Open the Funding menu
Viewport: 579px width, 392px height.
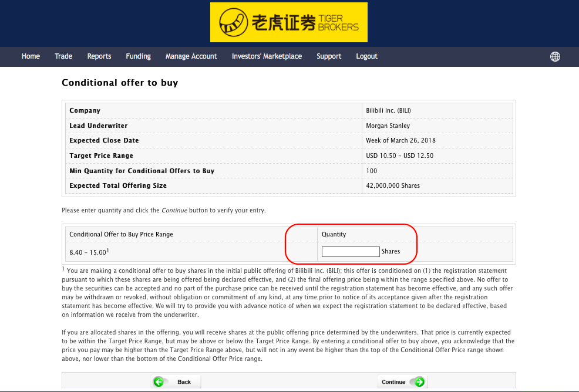click(138, 56)
